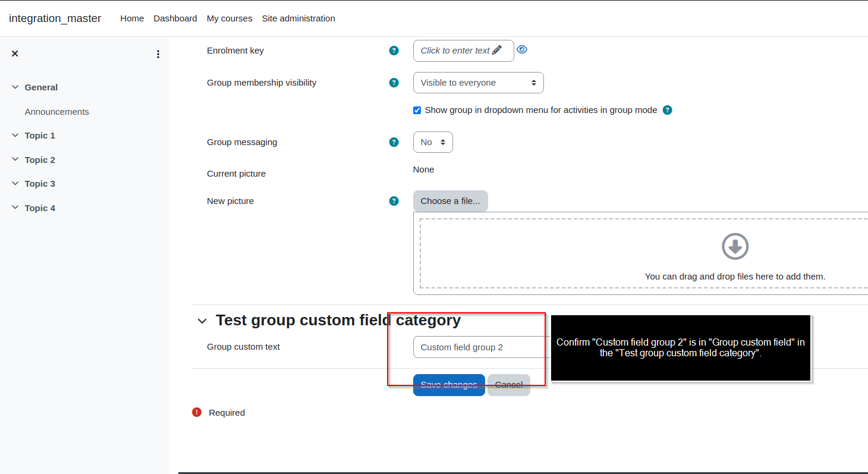
Task: Select Topic 2 label in course index
Action: click(40, 160)
